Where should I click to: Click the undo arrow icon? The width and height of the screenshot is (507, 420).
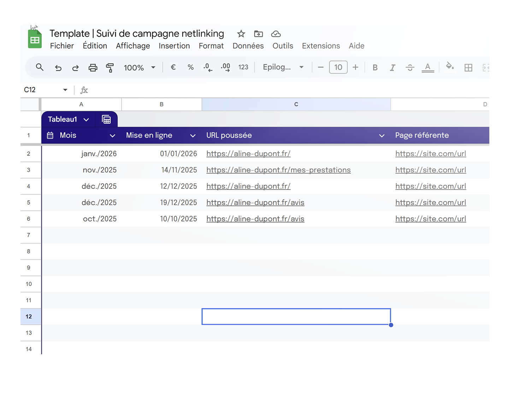coord(58,67)
